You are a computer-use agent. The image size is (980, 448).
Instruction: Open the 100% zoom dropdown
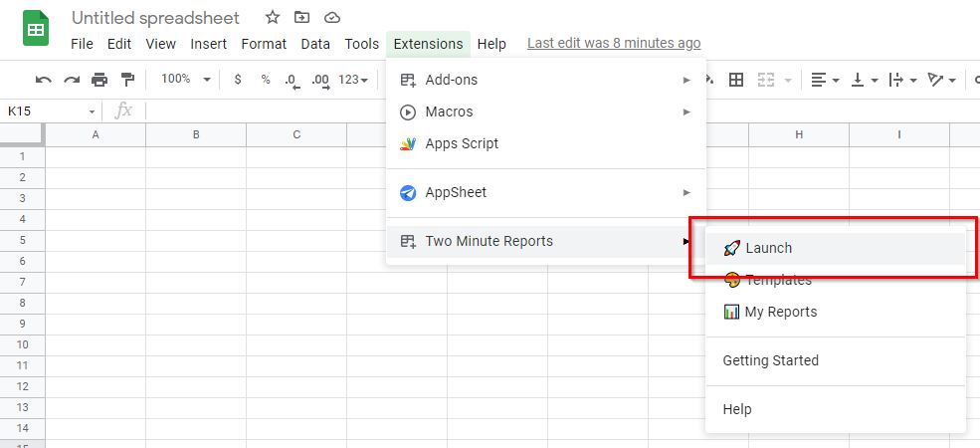click(x=186, y=79)
